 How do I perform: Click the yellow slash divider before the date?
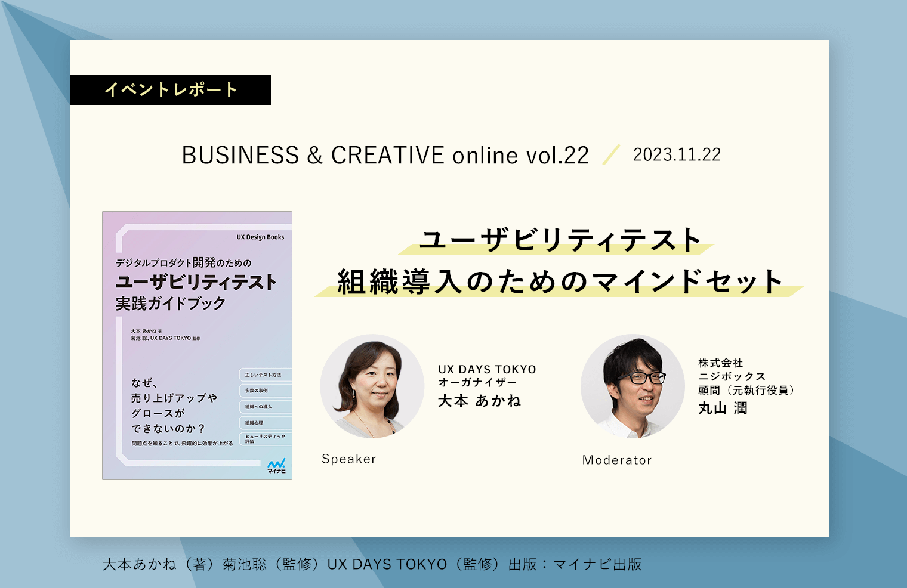click(x=611, y=155)
